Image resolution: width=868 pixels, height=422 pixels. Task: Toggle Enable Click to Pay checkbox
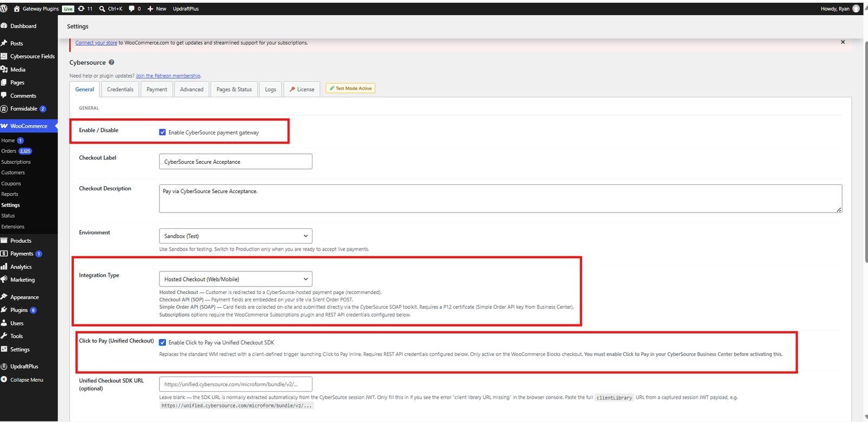[x=162, y=343]
